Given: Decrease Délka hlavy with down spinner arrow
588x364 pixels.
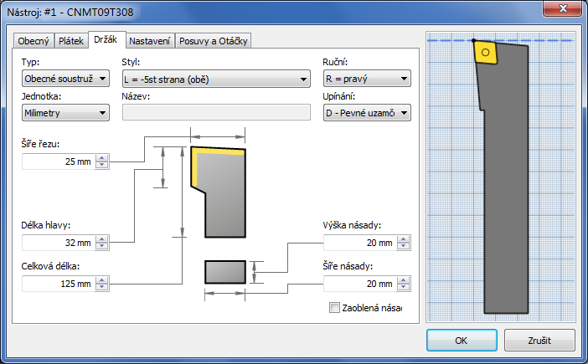Looking at the screenshot, I should (x=101, y=246).
